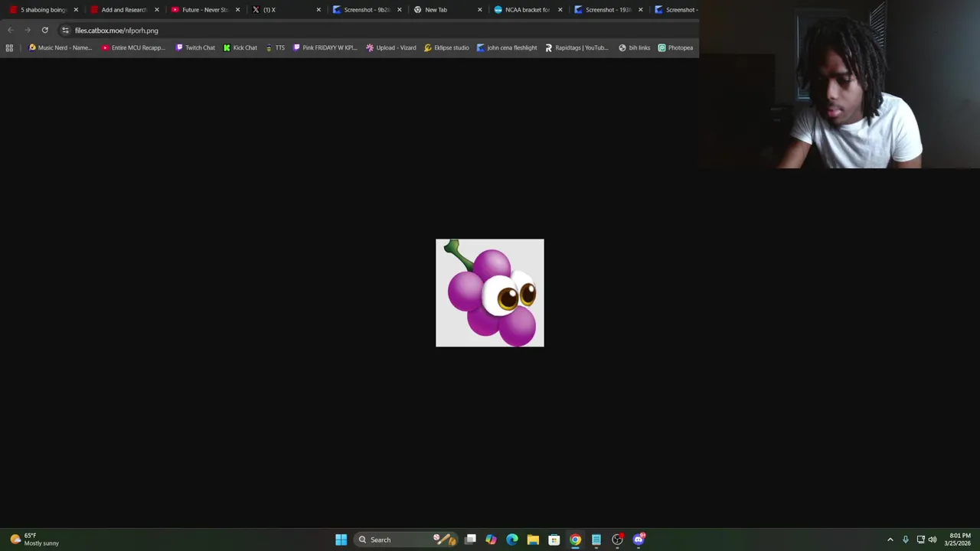Close the New Tab tab
Screen dimensions: 980x551
click(x=480, y=10)
